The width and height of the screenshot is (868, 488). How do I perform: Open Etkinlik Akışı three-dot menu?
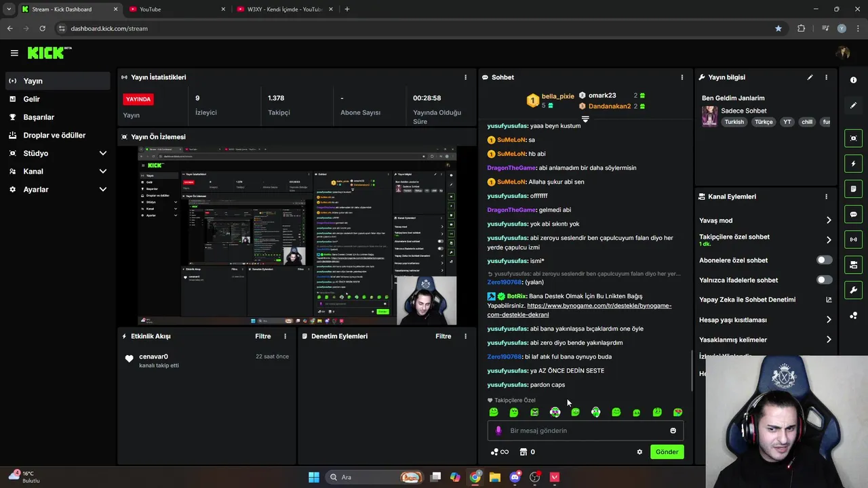[x=285, y=336]
